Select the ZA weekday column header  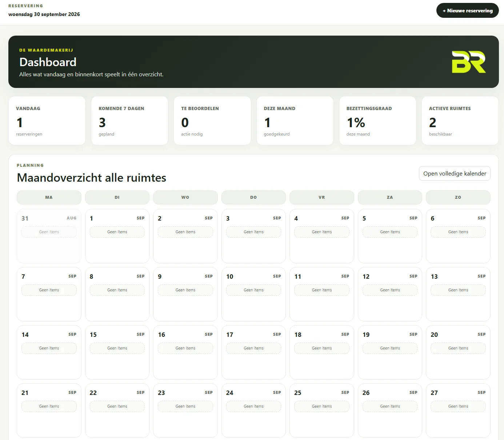click(x=390, y=197)
